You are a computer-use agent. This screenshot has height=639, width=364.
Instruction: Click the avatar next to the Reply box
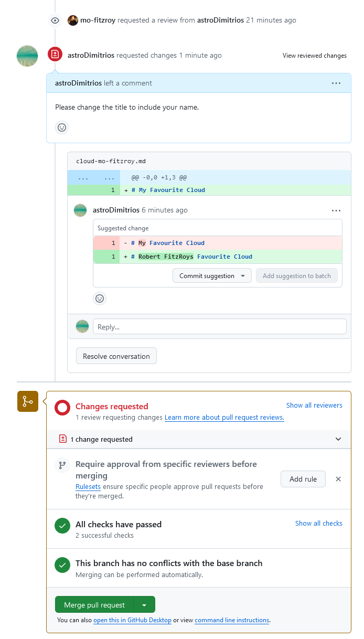[82, 326]
